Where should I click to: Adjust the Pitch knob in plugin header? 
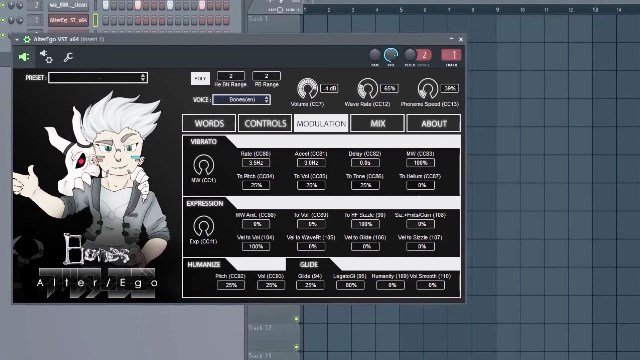tap(410, 54)
